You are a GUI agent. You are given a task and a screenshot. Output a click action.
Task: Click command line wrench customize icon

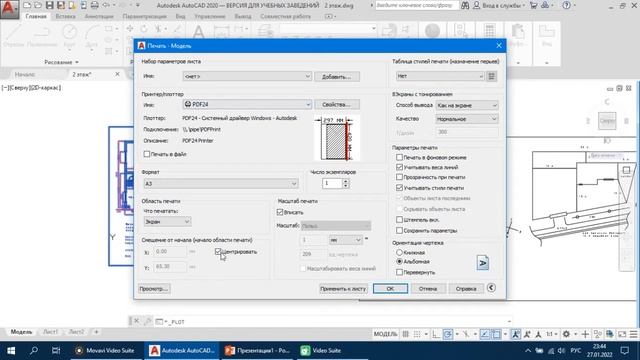pyautogui.click(x=148, y=321)
